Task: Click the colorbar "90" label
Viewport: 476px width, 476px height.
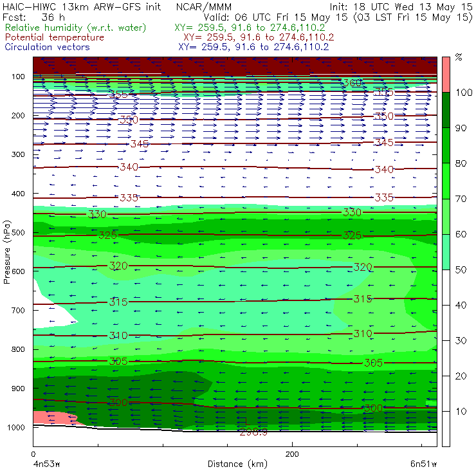Action: point(461,128)
